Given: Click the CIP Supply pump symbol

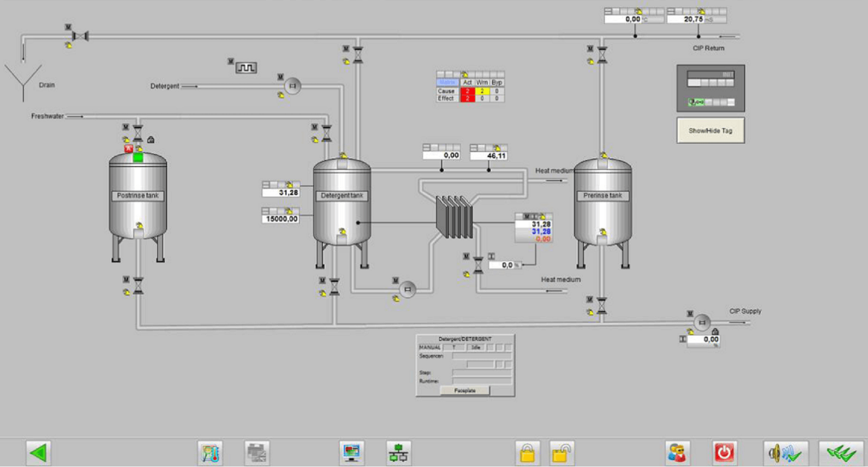Looking at the screenshot, I should 702,323.
